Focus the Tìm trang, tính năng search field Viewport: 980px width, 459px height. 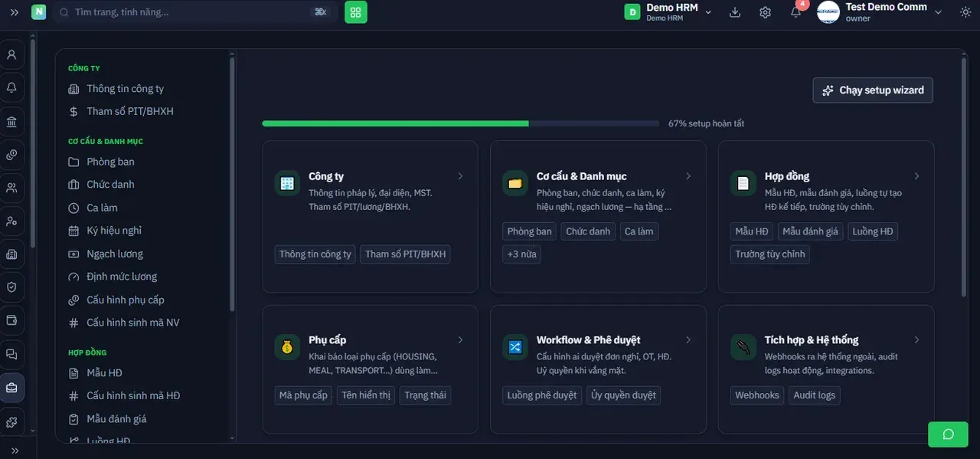coord(195,12)
